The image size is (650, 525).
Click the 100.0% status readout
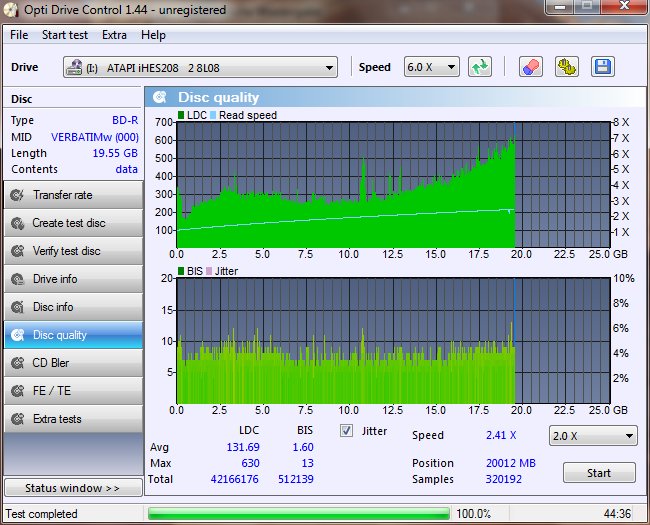point(473,514)
